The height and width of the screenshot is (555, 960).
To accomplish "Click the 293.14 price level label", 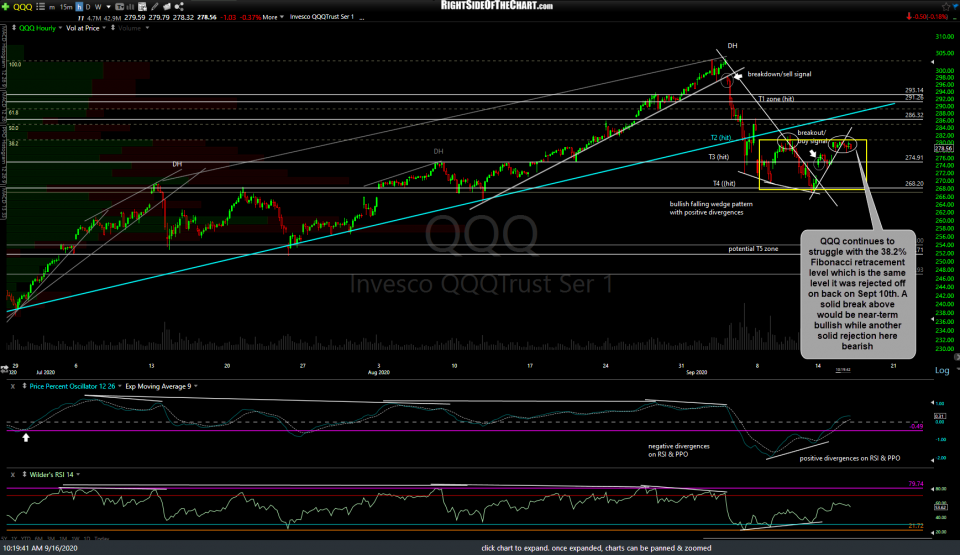I will pyautogui.click(x=914, y=90).
